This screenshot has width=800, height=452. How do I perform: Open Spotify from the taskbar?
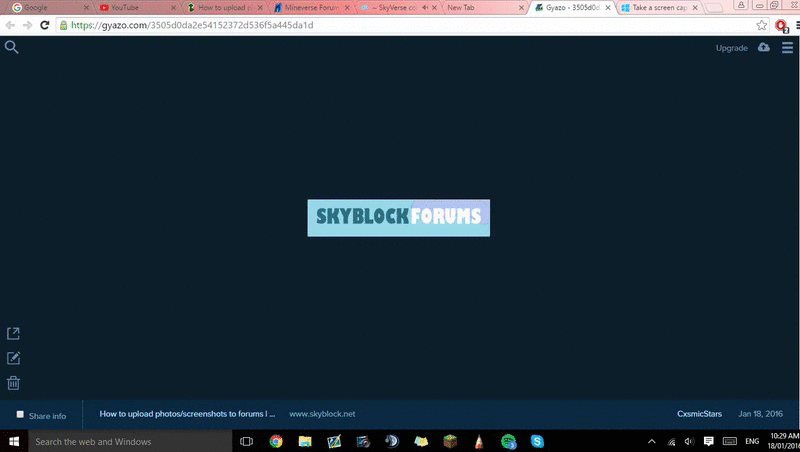click(x=508, y=441)
